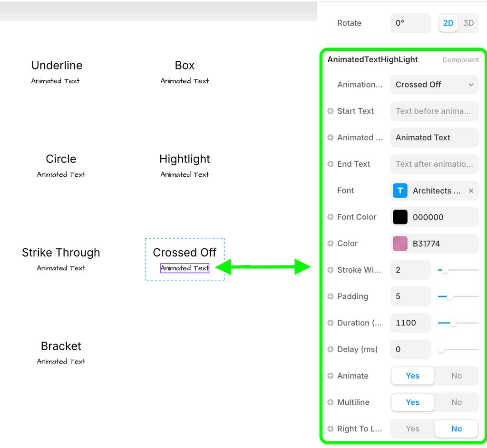487x448 pixels.
Task: Set Right To Left to Yes
Action: point(412,429)
